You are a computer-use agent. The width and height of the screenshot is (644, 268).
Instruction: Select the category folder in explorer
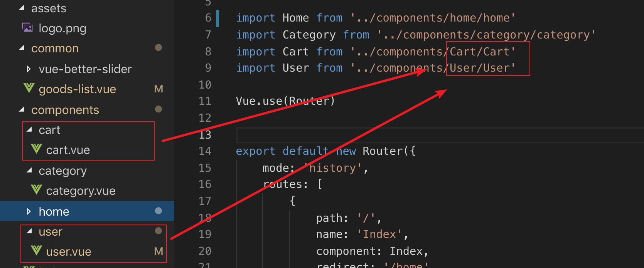point(62,171)
